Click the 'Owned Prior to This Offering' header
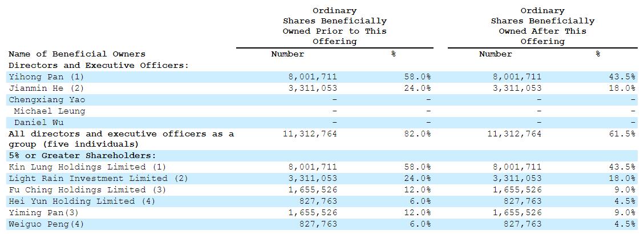 tap(335, 36)
